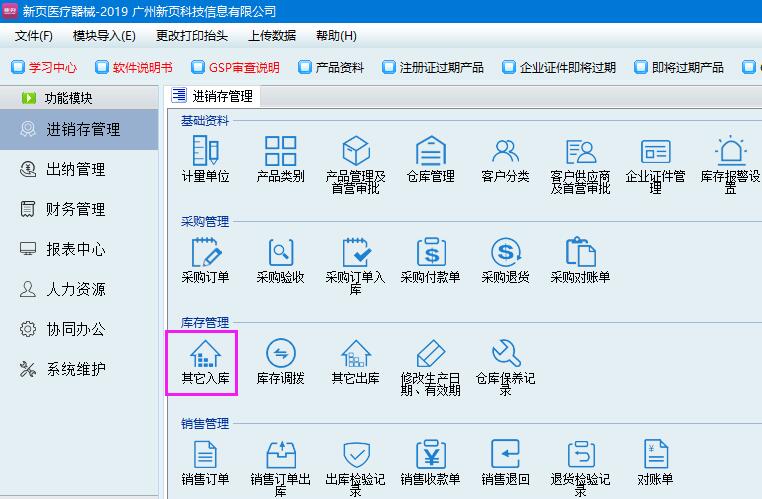
Task: Click the 采购退货 return icon
Action: point(505,253)
